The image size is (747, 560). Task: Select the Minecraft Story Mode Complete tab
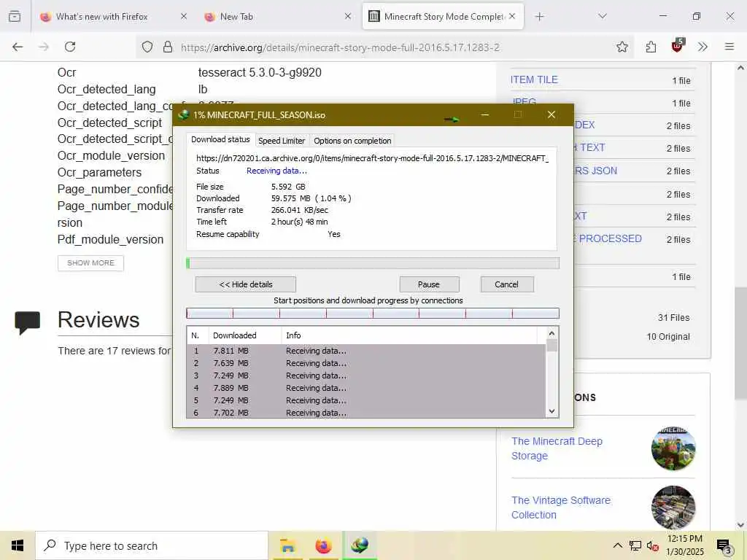[443, 17]
